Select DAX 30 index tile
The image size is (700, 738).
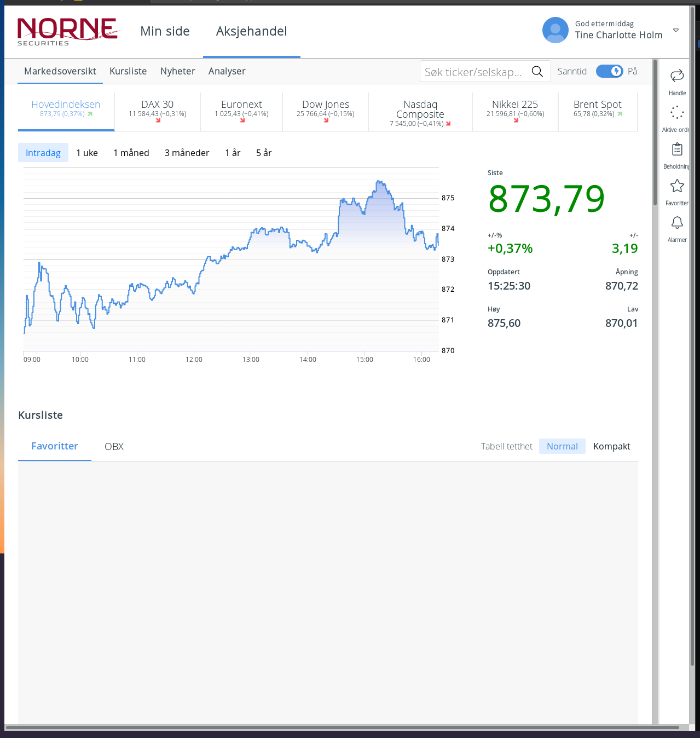pyautogui.click(x=158, y=112)
